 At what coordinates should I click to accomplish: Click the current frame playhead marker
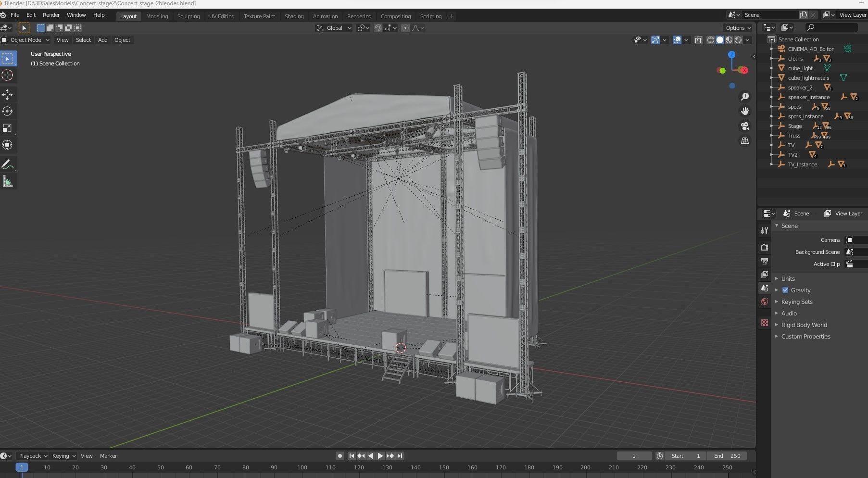tap(22, 467)
